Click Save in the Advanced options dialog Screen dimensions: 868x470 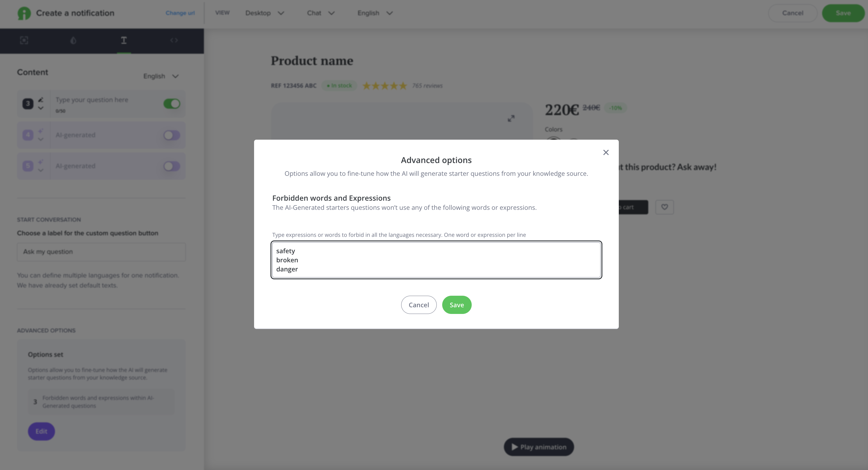456,305
